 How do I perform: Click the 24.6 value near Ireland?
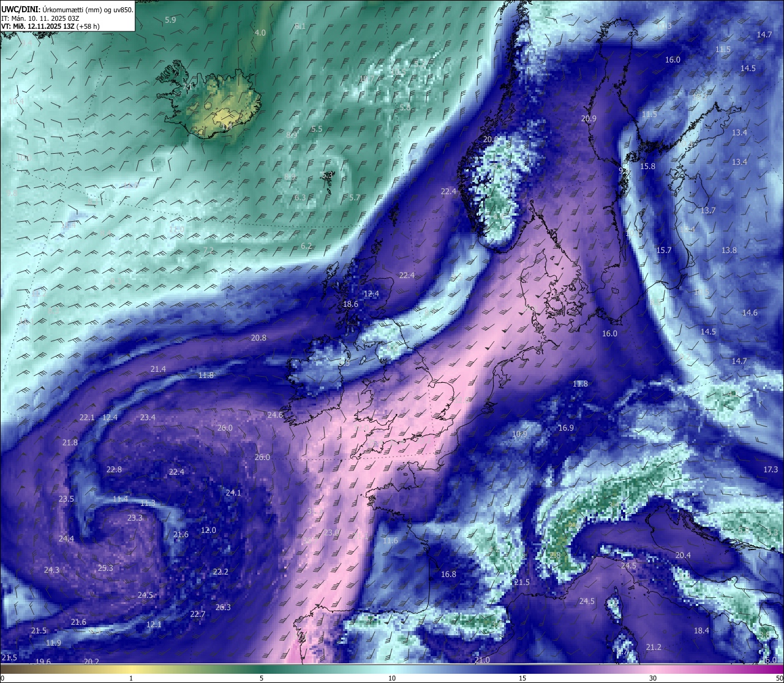[x=275, y=415]
